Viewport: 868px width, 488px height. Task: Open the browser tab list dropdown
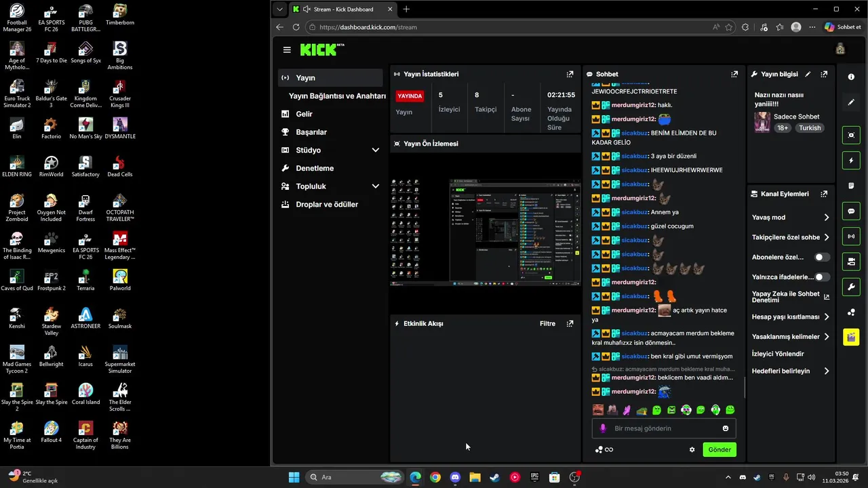pyautogui.click(x=279, y=9)
